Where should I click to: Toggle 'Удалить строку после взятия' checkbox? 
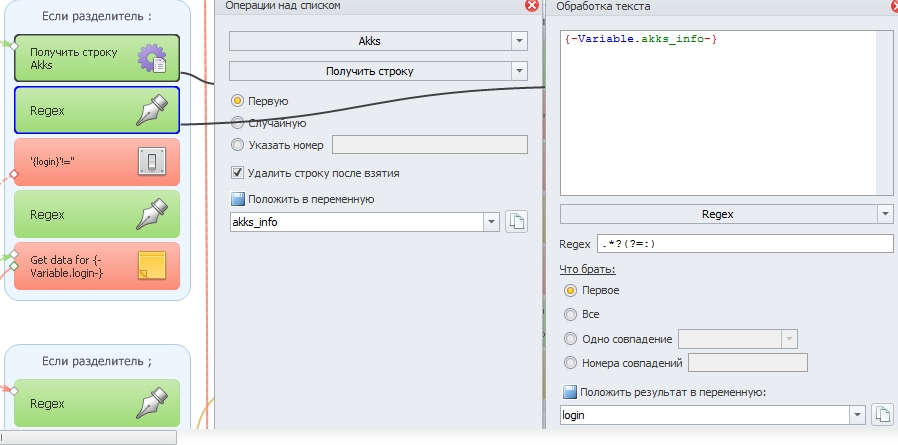tap(238, 173)
